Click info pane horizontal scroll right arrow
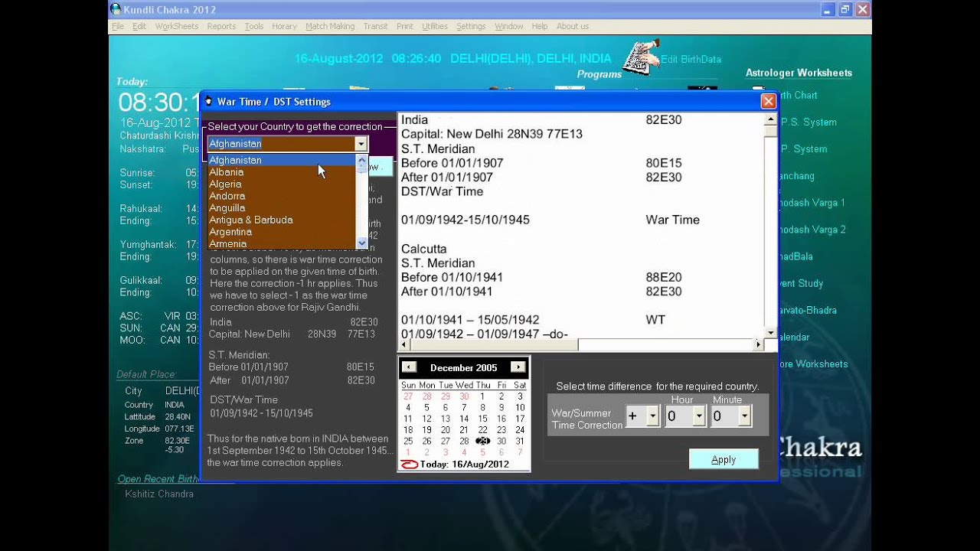980x551 pixels. [x=759, y=345]
